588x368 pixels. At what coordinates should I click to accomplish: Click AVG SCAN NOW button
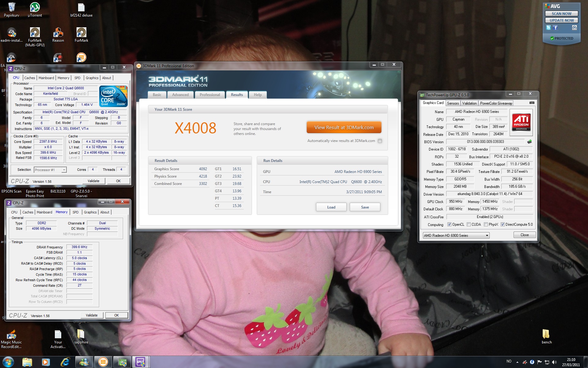tap(561, 13)
